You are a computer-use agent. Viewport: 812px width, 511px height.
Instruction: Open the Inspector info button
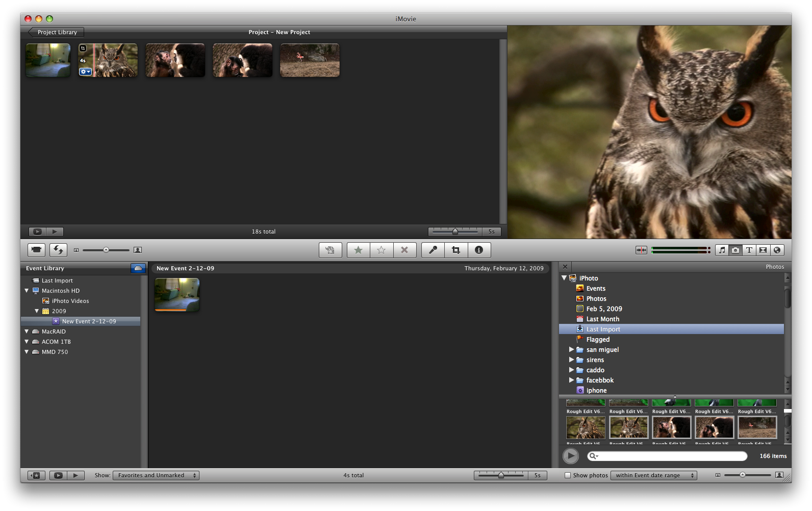(478, 250)
